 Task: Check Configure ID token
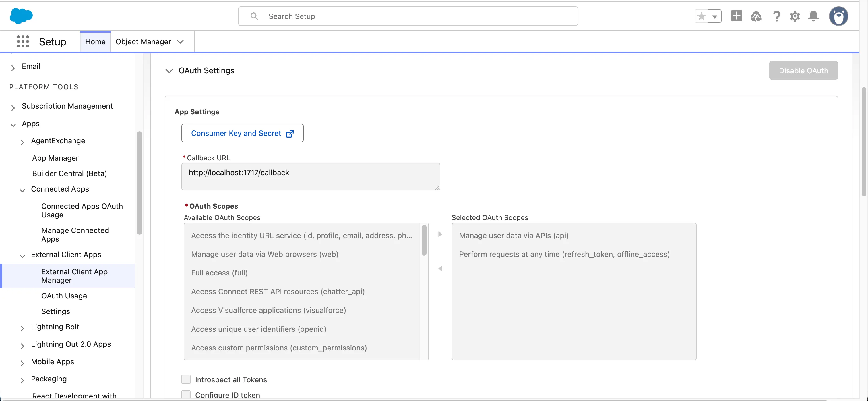[186, 395]
